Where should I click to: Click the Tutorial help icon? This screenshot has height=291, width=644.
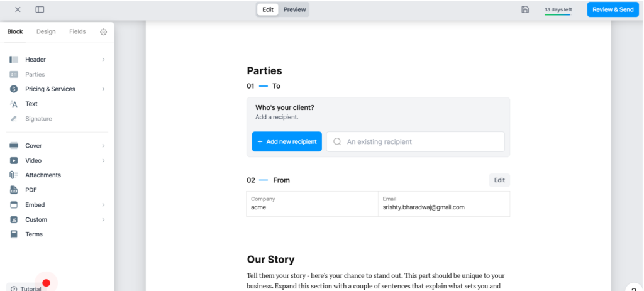tap(14, 288)
